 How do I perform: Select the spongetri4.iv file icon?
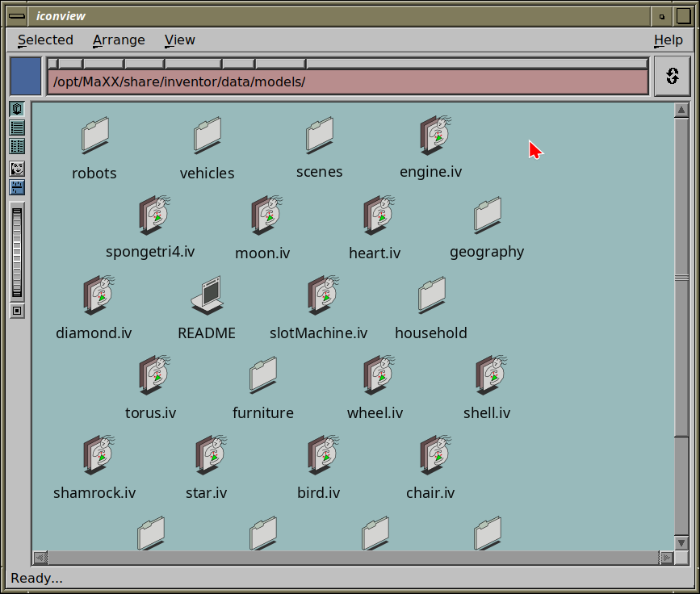tap(154, 215)
